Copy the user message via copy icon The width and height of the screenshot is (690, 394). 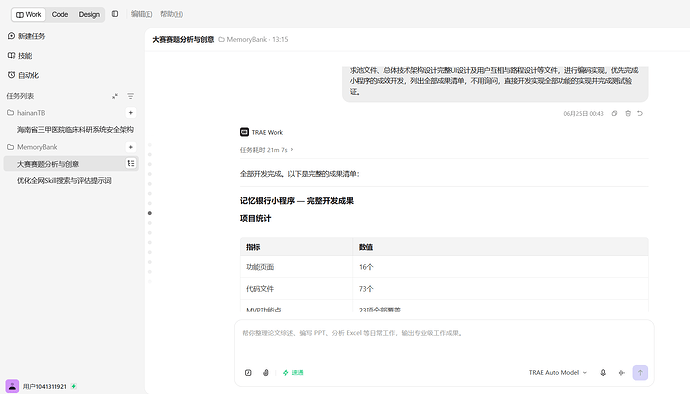614,114
